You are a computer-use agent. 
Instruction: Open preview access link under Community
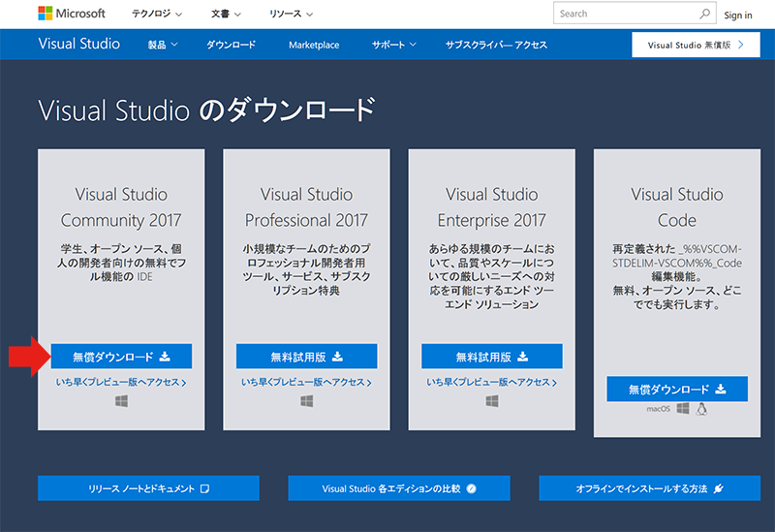pos(121,382)
